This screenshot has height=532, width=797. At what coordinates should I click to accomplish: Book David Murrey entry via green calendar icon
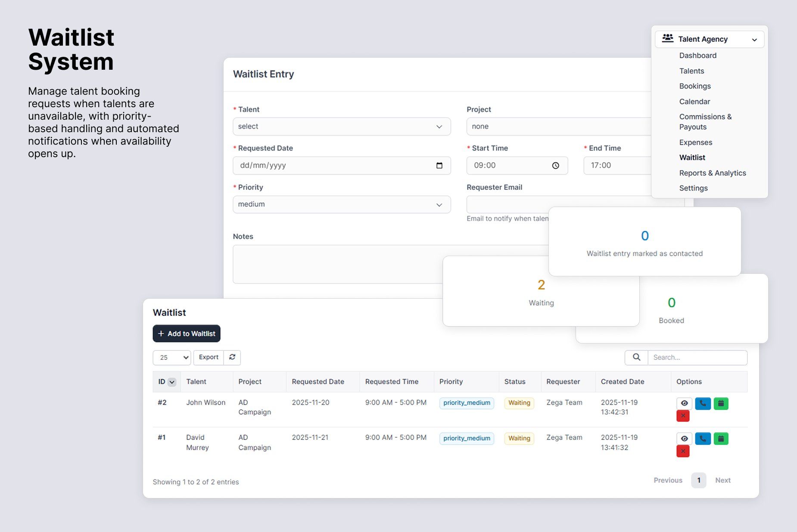(721, 439)
